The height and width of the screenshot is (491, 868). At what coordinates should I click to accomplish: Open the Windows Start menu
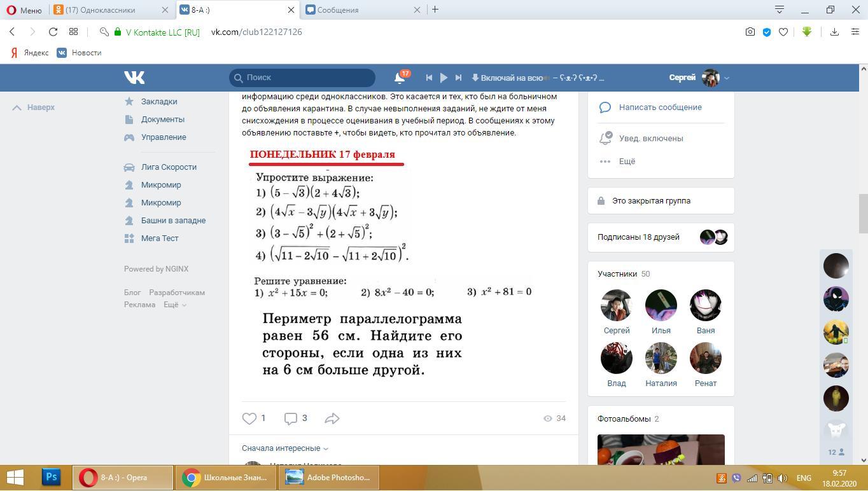pyautogui.click(x=15, y=477)
